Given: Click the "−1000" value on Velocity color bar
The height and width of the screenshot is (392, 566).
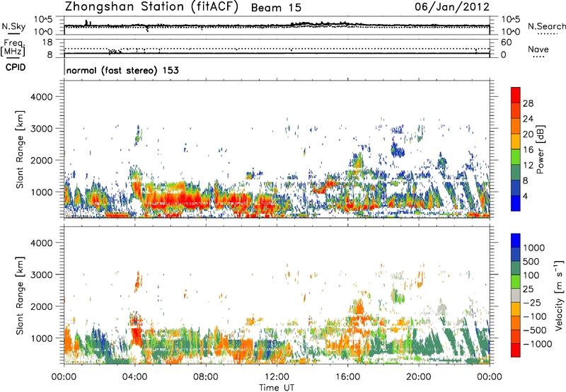Looking at the screenshot, I should [x=537, y=344].
